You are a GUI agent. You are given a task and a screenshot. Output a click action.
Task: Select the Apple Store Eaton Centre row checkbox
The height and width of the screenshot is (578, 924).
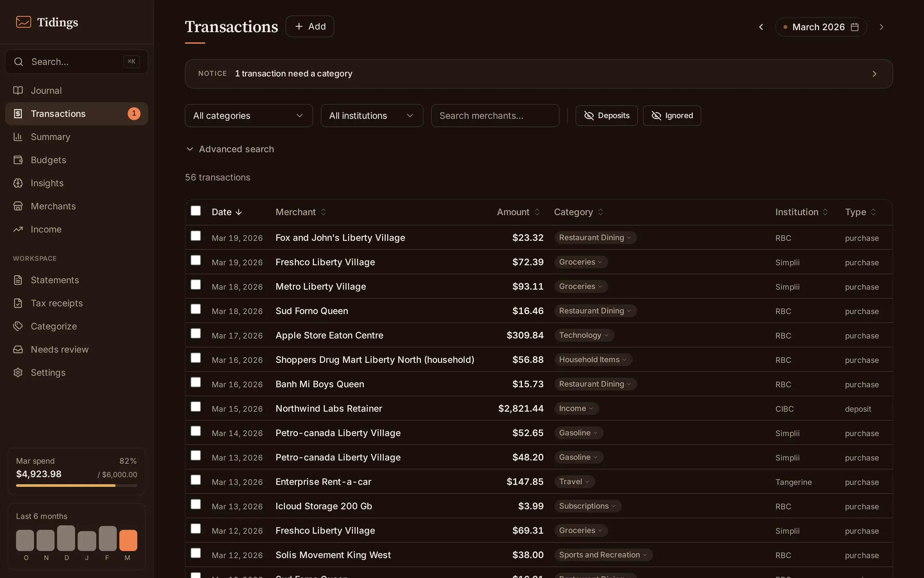[x=195, y=333]
